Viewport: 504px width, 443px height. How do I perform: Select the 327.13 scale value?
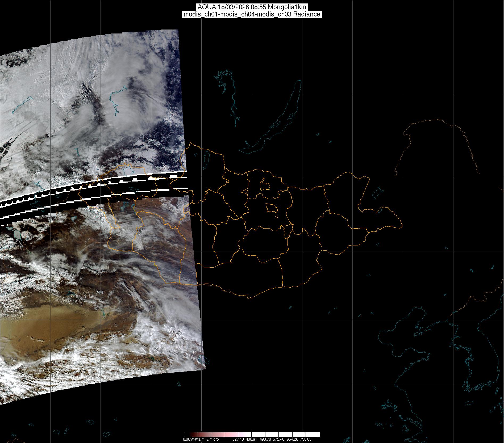(x=239, y=440)
